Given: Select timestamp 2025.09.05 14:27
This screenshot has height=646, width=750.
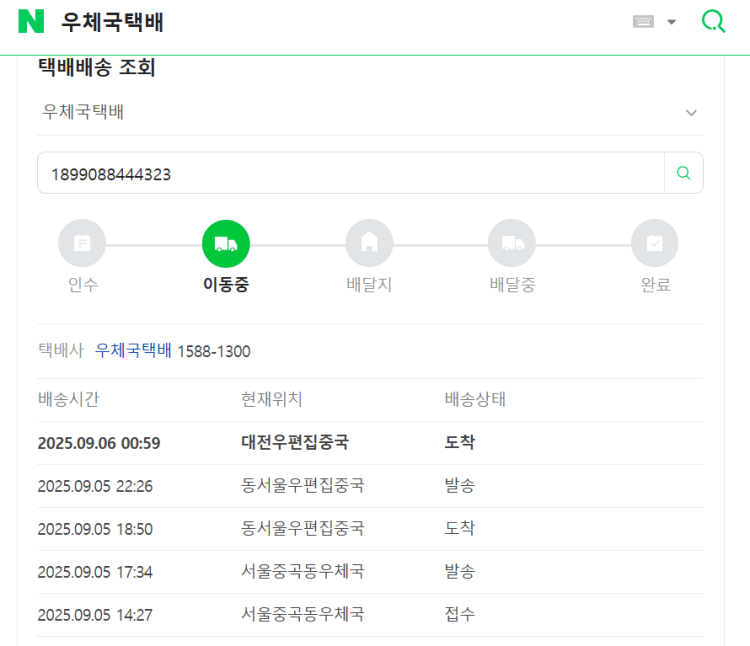Looking at the screenshot, I should point(95,615).
